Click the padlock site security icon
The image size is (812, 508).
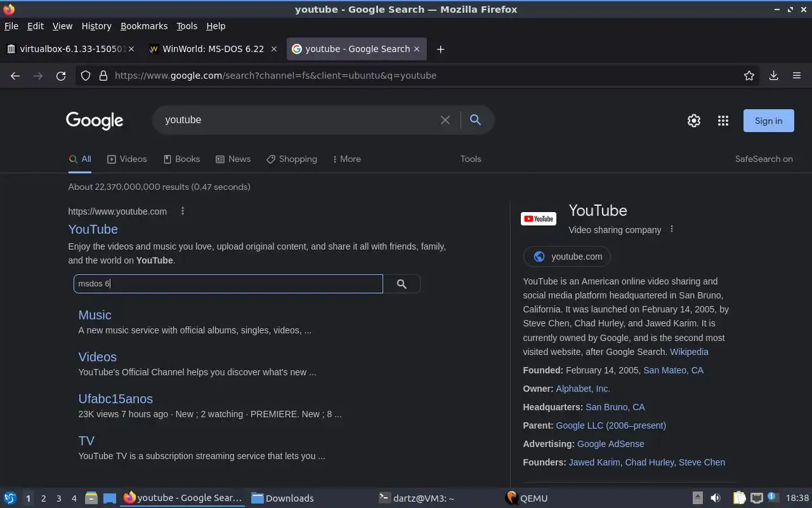[103, 76]
